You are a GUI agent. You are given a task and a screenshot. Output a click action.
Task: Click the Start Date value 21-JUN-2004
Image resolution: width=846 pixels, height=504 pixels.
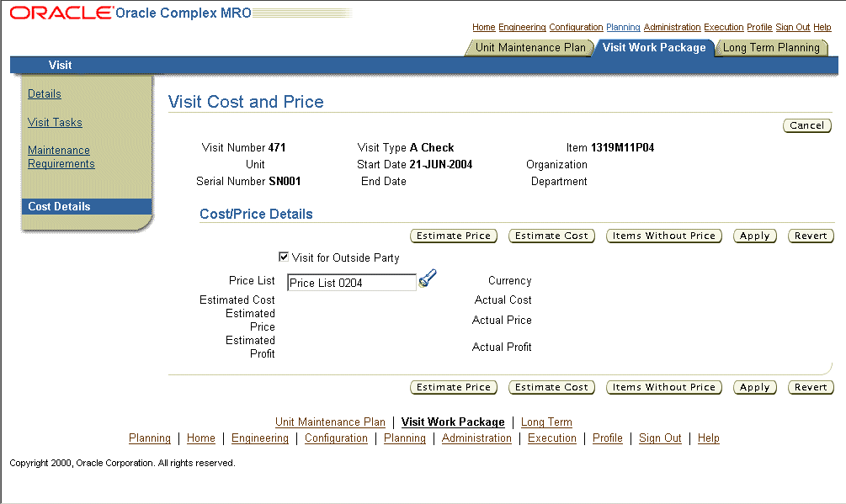[441, 164]
